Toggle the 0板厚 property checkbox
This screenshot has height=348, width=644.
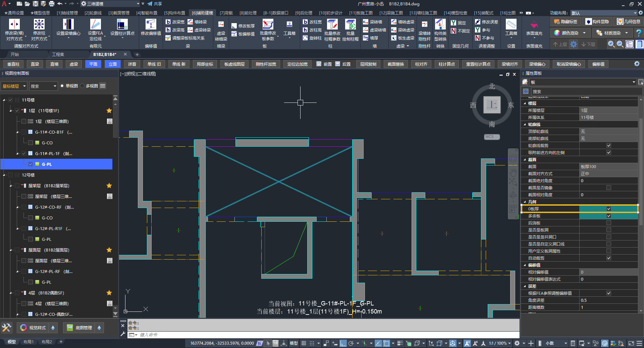(609, 209)
